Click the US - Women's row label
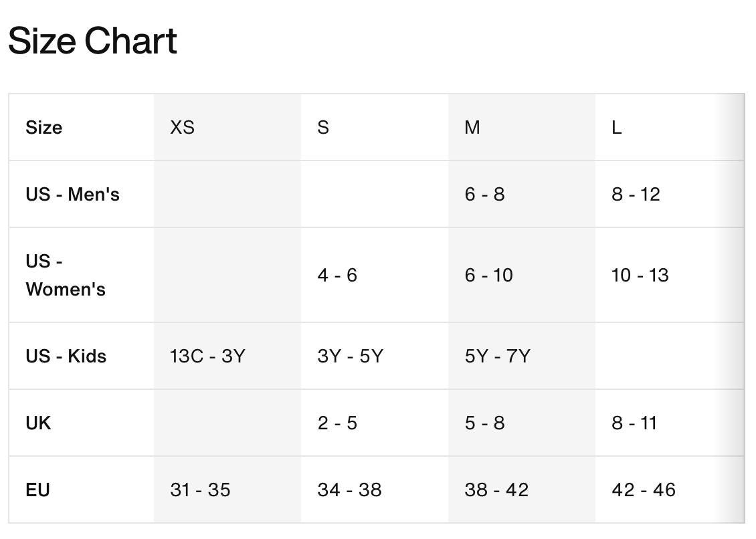This screenshot has width=756, height=539. pyautogui.click(x=66, y=276)
